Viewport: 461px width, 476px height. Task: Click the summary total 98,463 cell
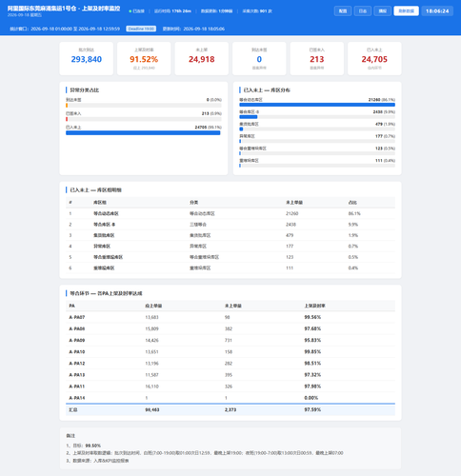click(152, 409)
